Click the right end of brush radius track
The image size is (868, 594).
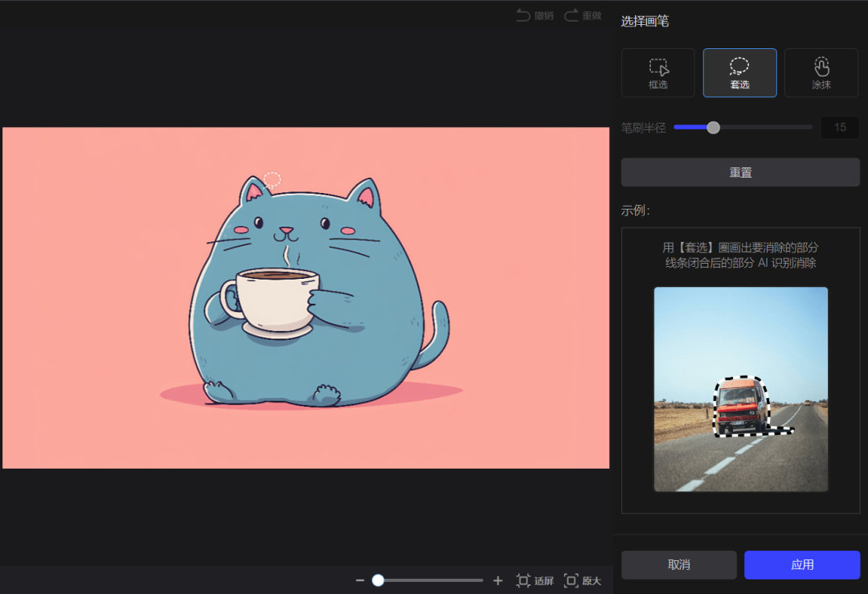pos(810,127)
